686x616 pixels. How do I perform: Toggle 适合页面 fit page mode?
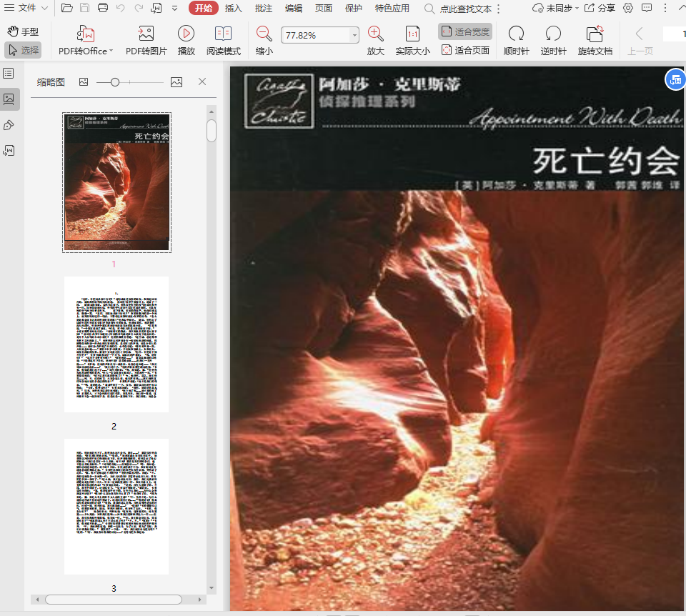click(x=465, y=50)
